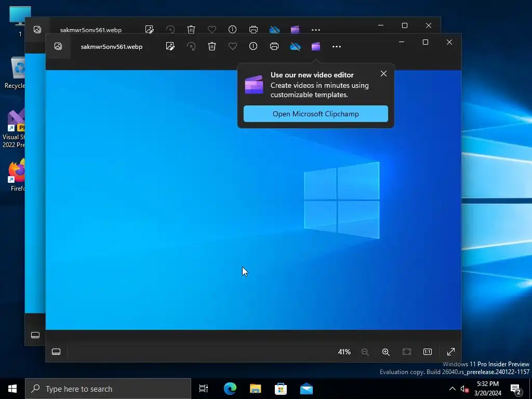Open See more menu in front Photos window
532x399 pixels.
[x=337, y=46]
